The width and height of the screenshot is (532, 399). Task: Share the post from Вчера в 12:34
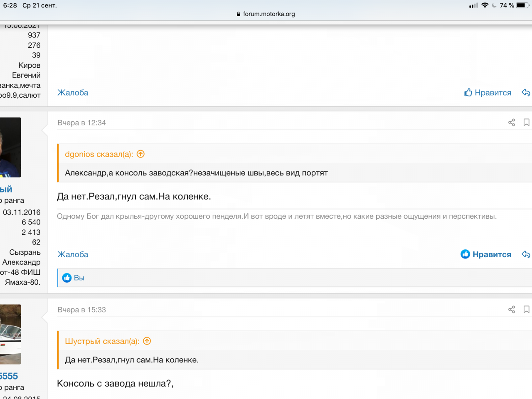pos(512,123)
